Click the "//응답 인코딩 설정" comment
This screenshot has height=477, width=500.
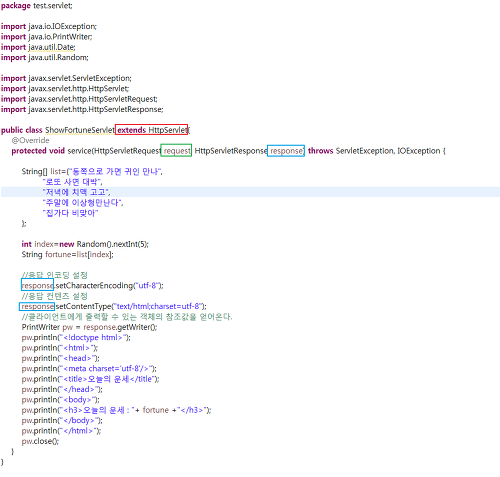tap(55, 275)
